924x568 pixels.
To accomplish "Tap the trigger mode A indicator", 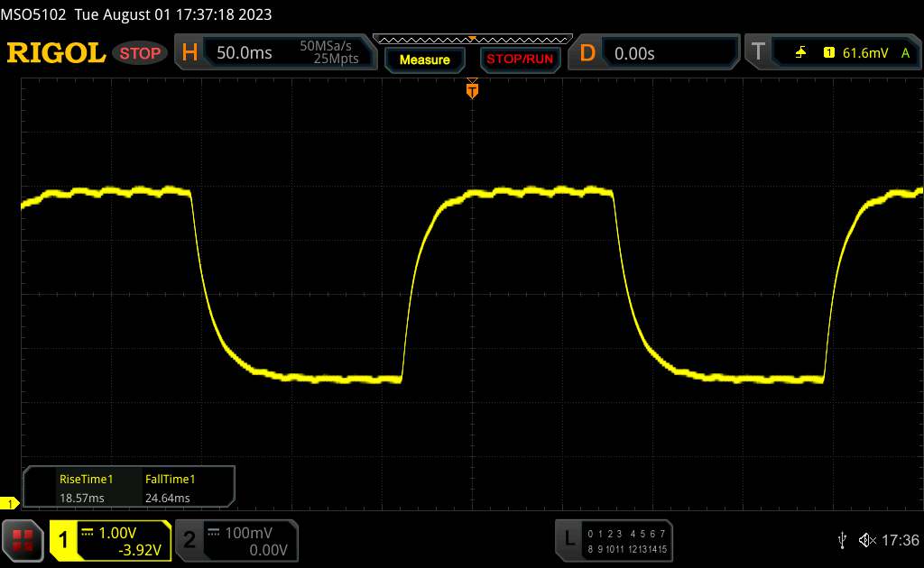I will 906,53.
